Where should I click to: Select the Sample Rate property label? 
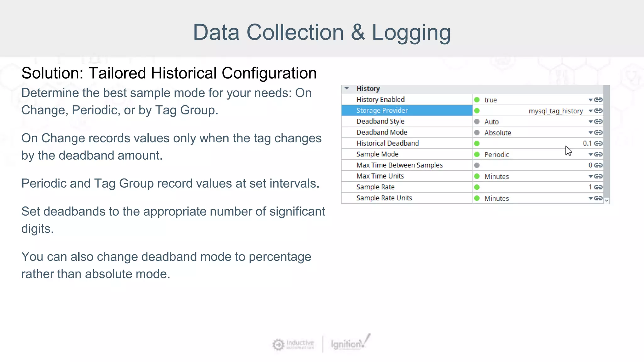coord(375,187)
